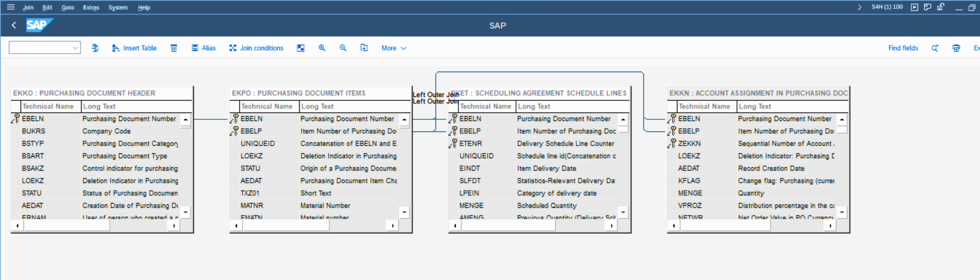Expand the More toolbar dropdown
Image resolution: width=980 pixels, height=280 pixels.
click(394, 48)
